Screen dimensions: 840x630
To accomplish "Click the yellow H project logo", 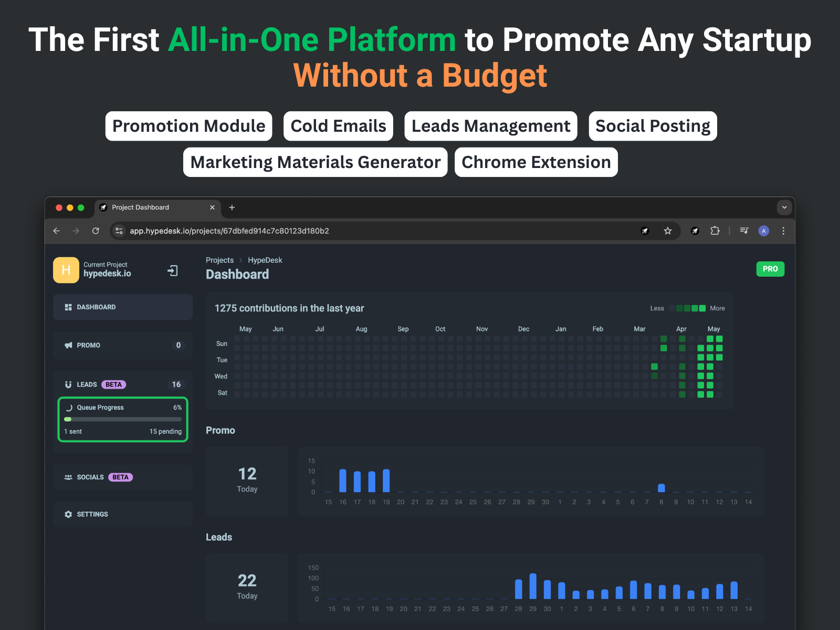I will (66, 270).
